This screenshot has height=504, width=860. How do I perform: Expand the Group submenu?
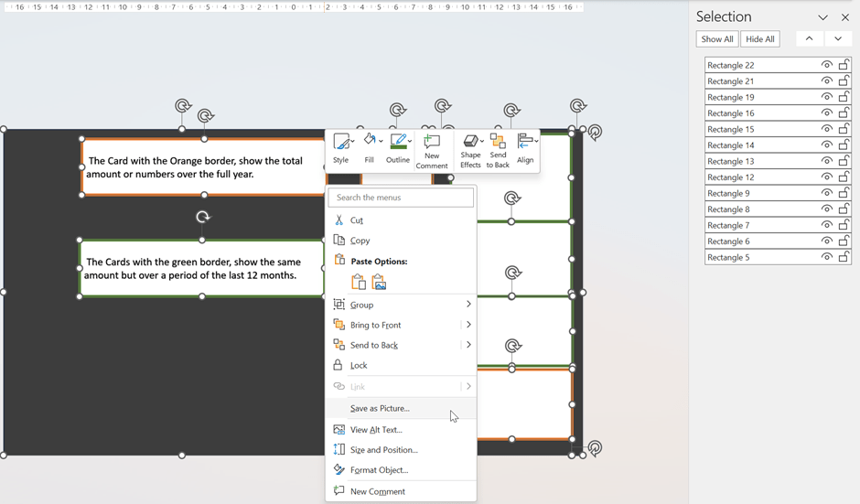coord(468,305)
